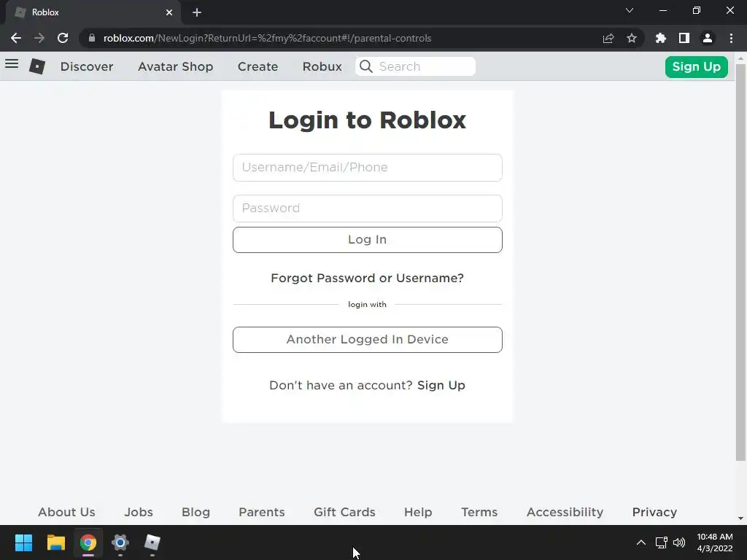Click the search magnifier icon
747x560 pixels.
tap(366, 66)
